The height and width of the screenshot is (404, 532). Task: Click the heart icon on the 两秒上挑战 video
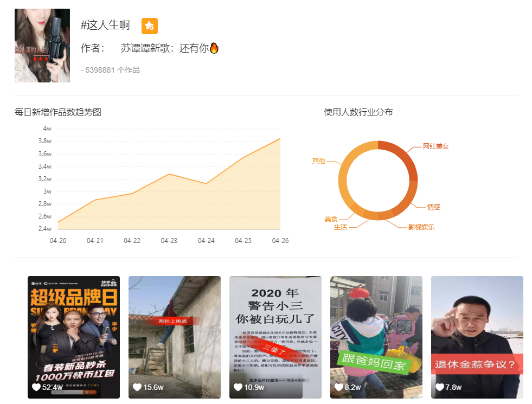pos(136,387)
